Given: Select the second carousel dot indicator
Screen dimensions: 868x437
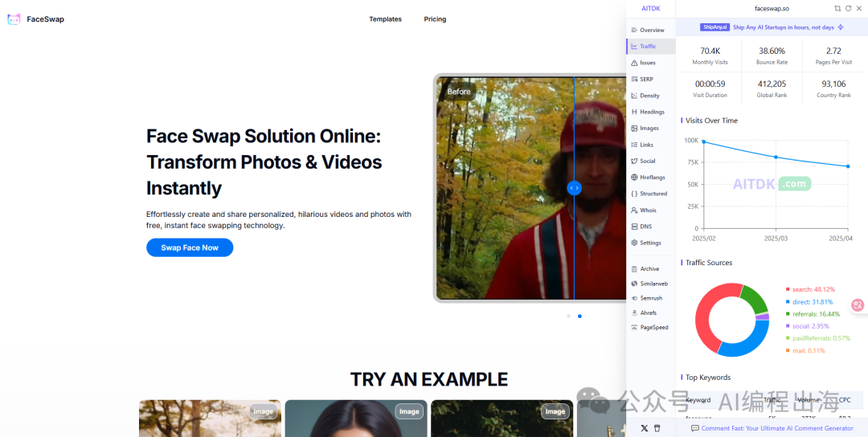Looking at the screenshot, I should click(579, 316).
